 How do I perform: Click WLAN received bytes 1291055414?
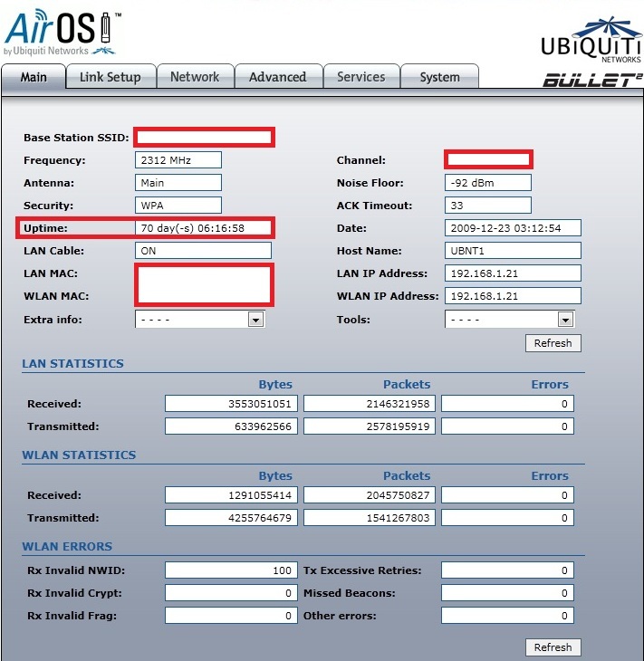231,495
